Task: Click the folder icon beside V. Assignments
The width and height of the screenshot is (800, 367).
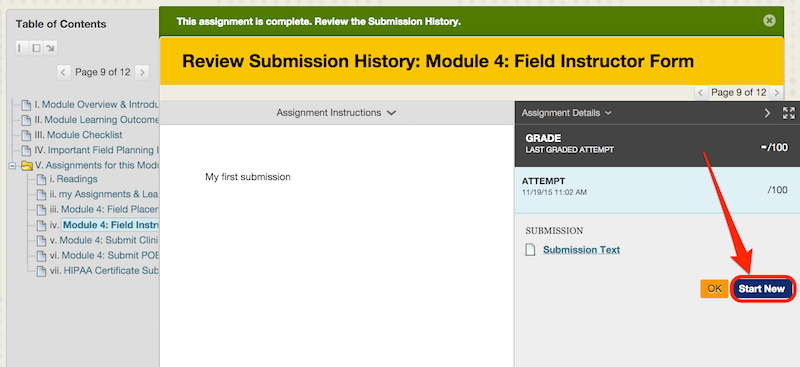Action: tap(26, 165)
